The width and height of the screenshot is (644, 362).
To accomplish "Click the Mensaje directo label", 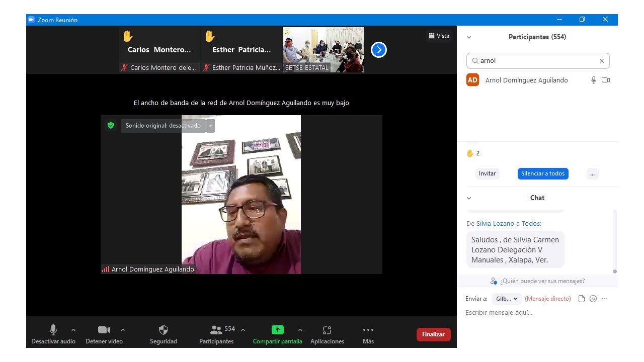I will (548, 299).
